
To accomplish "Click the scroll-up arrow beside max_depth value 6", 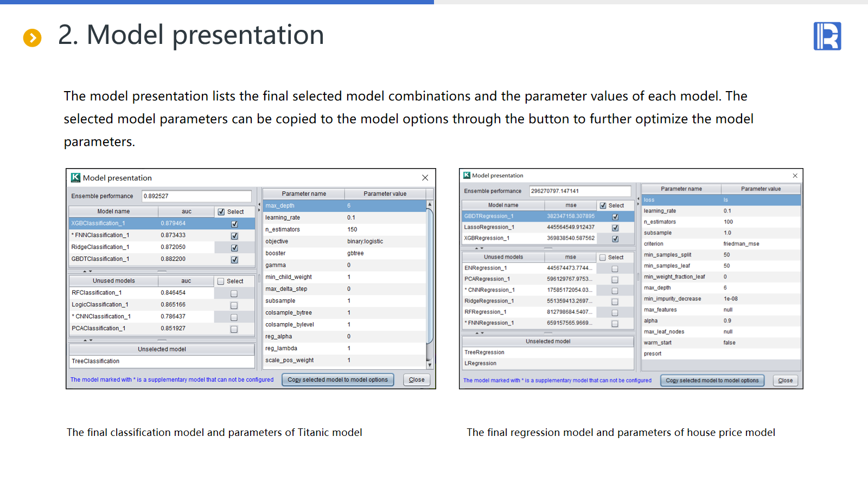I will click(x=430, y=205).
